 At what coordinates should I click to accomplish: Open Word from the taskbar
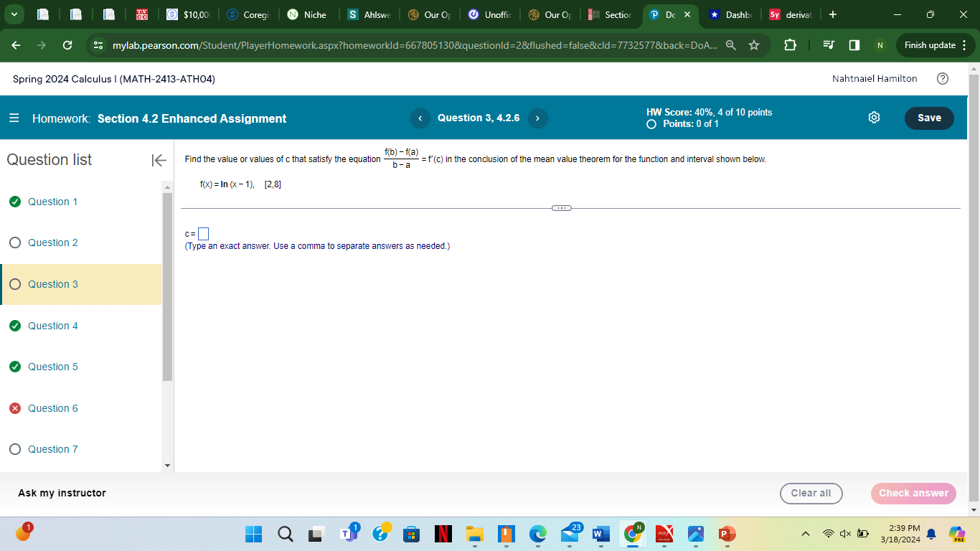tap(600, 534)
